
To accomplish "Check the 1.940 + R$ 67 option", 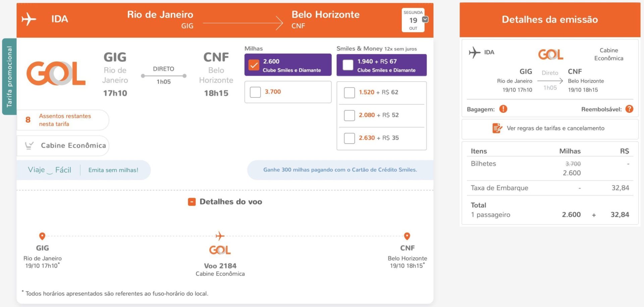I will coord(348,65).
